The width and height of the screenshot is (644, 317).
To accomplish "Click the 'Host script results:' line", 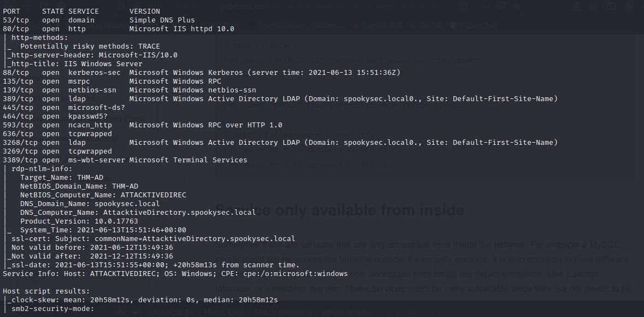I will click(x=46, y=291).
